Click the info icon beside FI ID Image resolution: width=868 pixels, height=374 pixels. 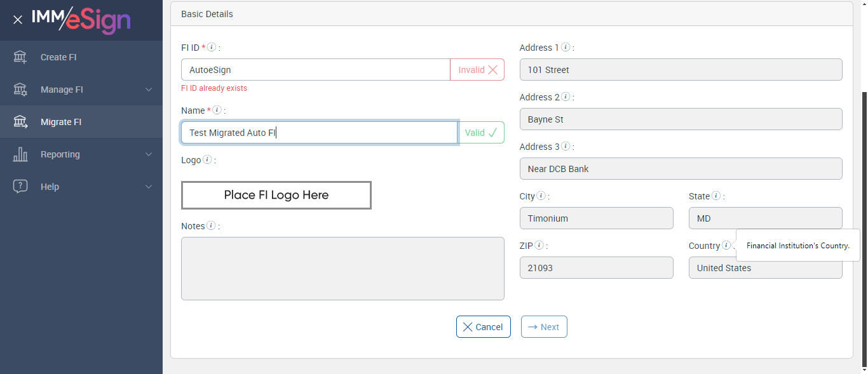click(x=212, y=48)
